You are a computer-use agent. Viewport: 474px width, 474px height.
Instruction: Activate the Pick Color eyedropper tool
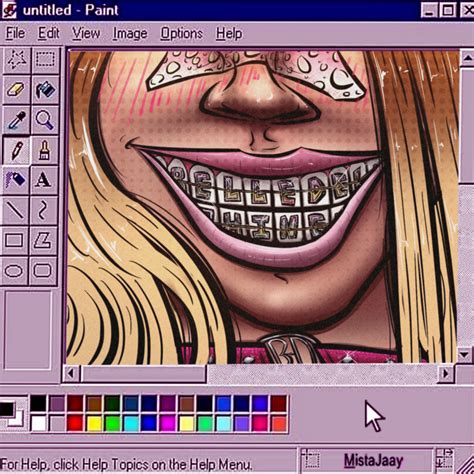pos(16,120)
